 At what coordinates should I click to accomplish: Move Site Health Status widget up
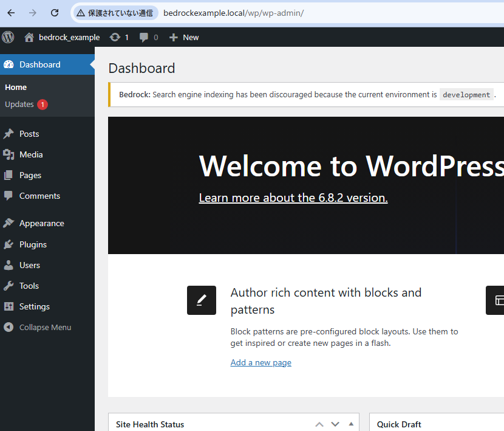click(x=319, y=424)
